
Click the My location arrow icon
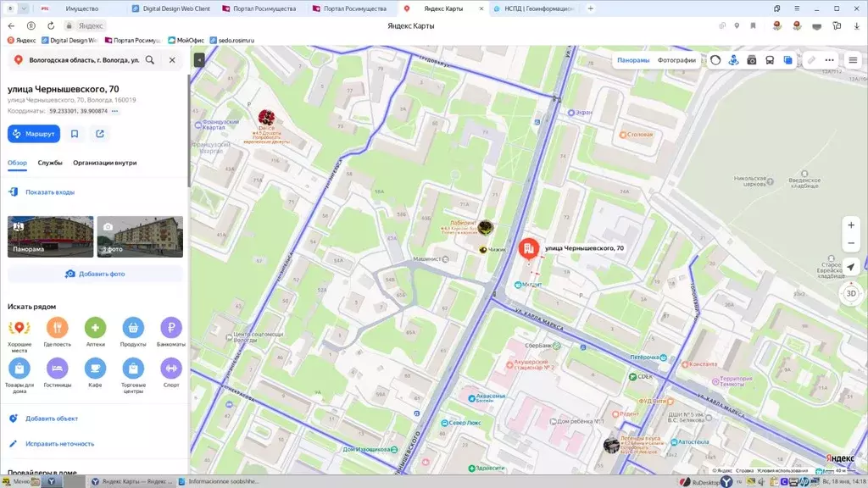[851, 267]
